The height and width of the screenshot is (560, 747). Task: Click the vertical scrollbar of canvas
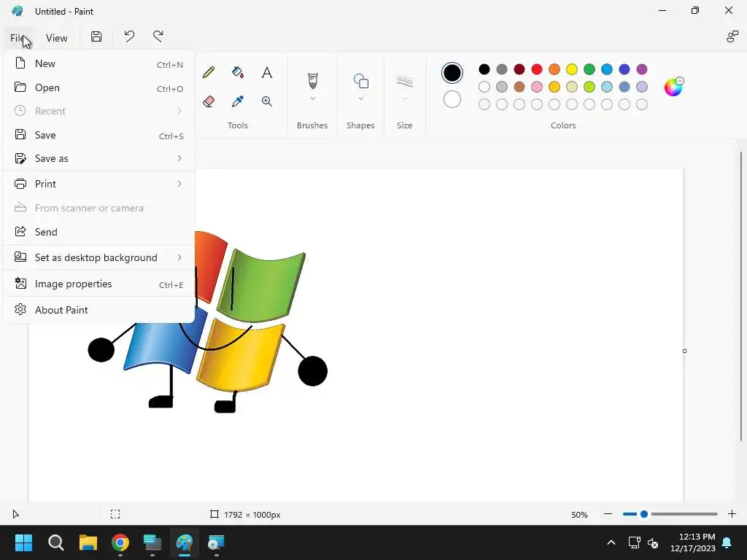(741, 297)
